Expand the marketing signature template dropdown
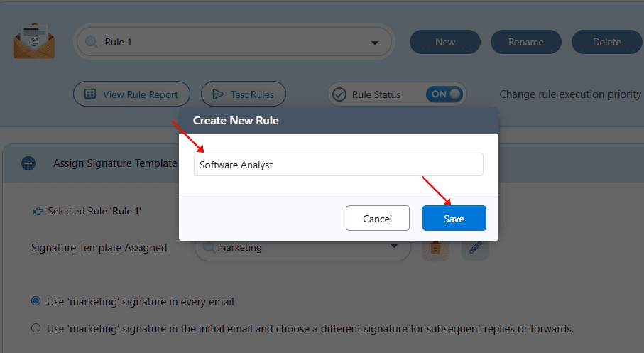Screen dimensions: 644x353 tap(394, 248)
